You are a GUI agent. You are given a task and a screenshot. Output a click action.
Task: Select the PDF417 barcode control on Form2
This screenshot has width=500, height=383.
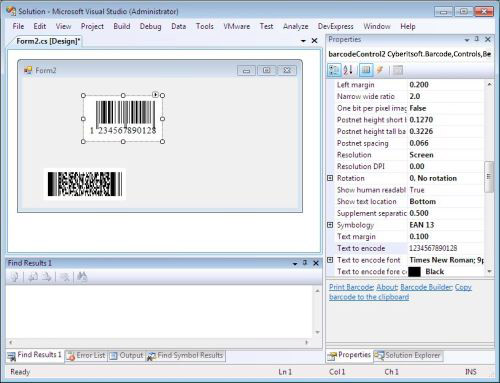click(x=85, y=184)
